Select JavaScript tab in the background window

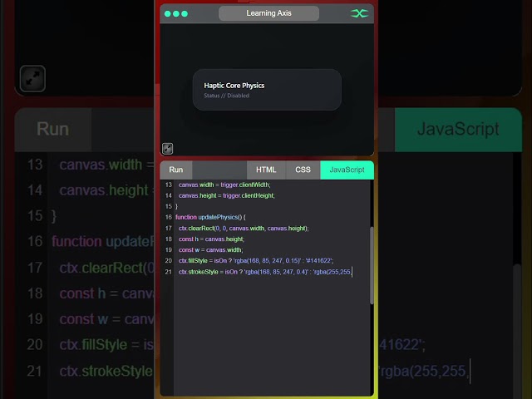click(458, 130)
